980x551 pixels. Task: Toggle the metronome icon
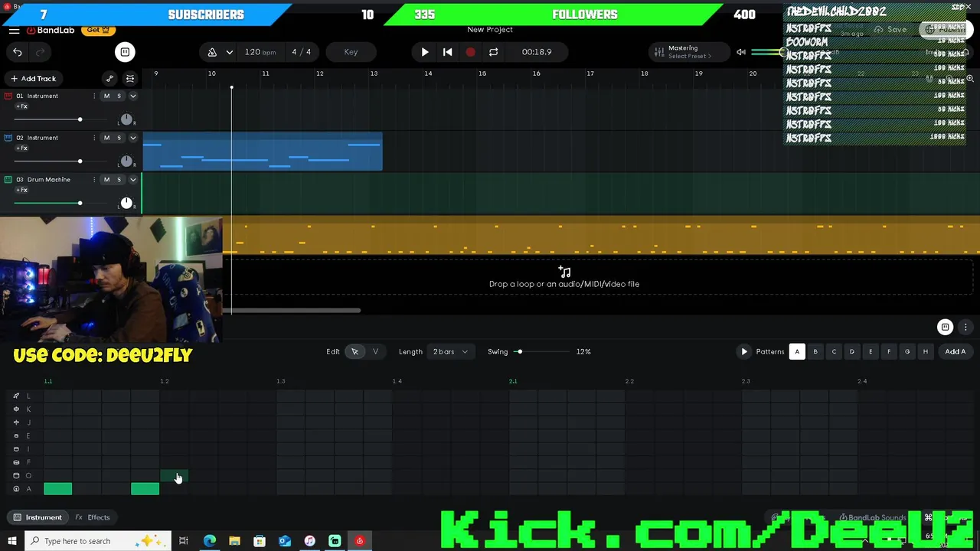point(212,52)
